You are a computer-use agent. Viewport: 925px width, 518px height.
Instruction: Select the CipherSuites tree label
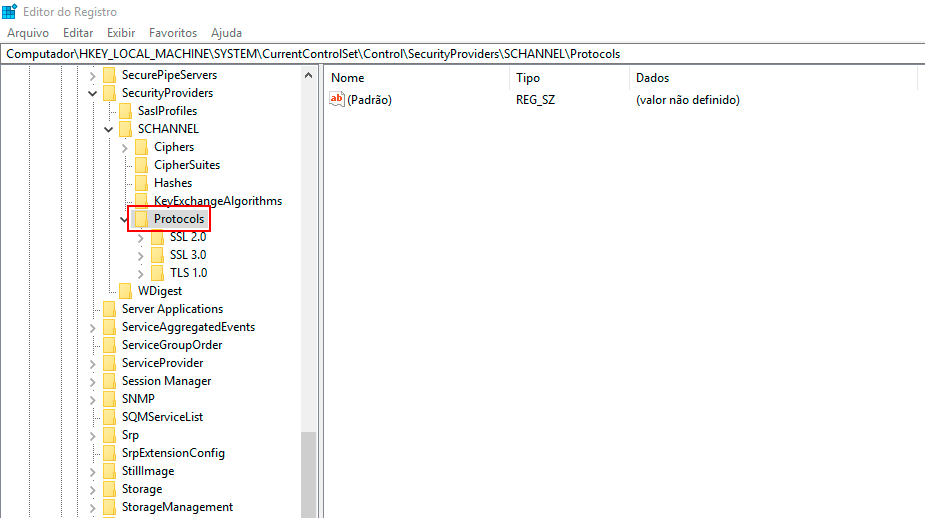[x=187, y=165]
